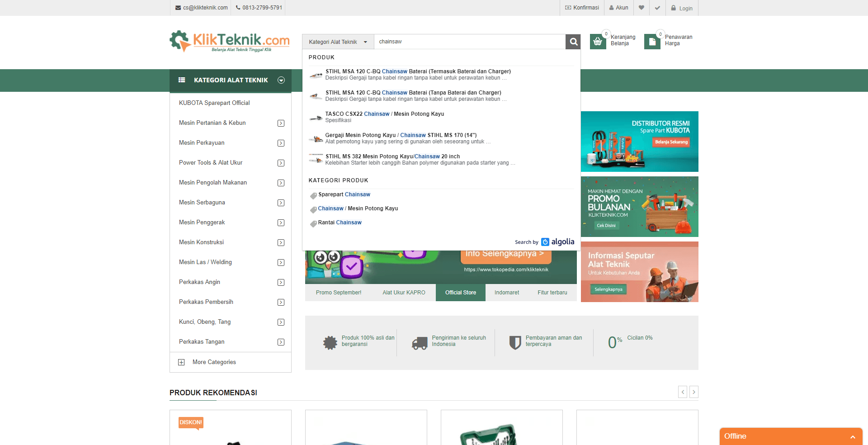The height and width of the screenshot is (445, 868).
Task: Expand Mesin Konstruksi submenu arrow
Action: click(281, 242)
